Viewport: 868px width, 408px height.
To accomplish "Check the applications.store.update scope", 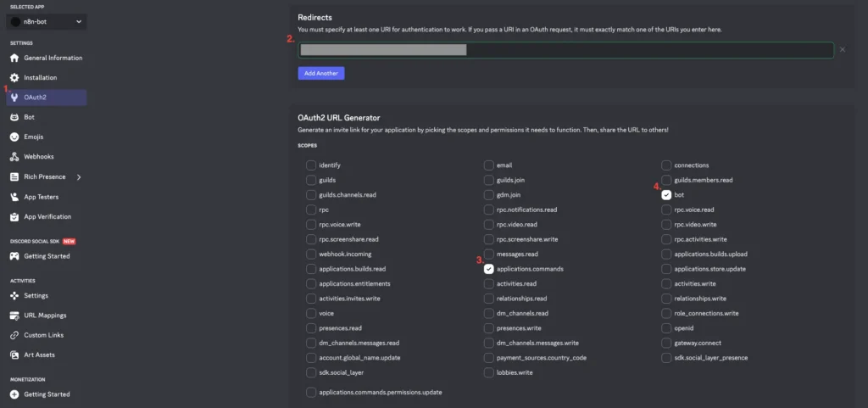I will [x=666, y=269].
